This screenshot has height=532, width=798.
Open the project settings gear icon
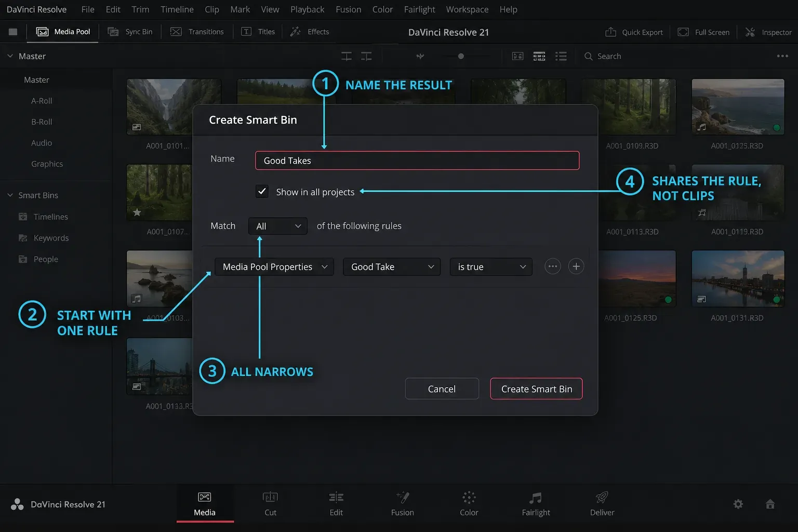pyautogui.click(x=738, y=504)
